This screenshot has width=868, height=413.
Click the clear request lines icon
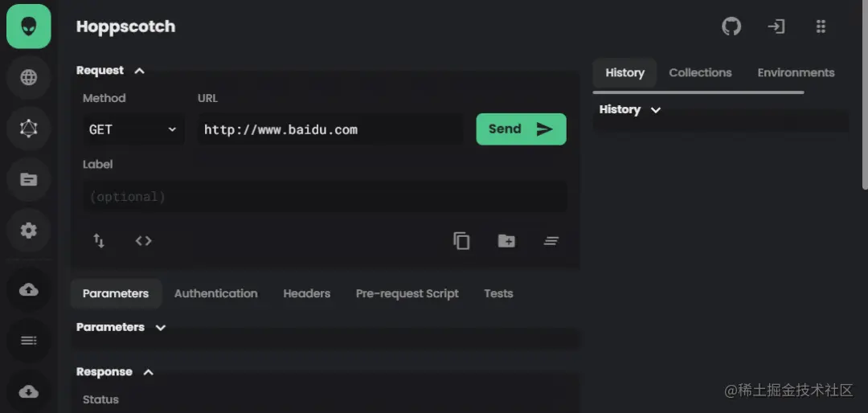tap(551, 241)
